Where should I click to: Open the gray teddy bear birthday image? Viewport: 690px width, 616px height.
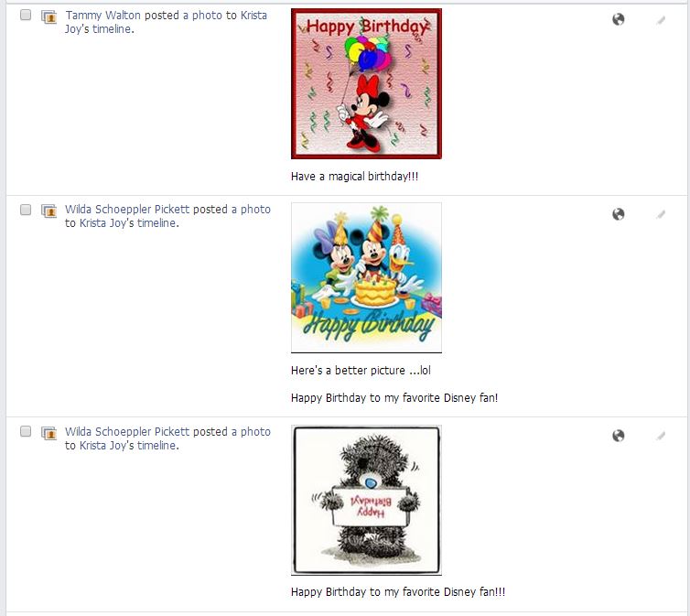click(366, 500)
